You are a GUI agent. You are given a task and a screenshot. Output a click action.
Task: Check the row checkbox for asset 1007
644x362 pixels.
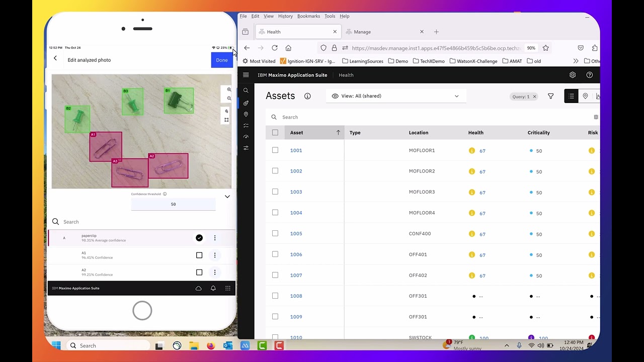(275, 275)
